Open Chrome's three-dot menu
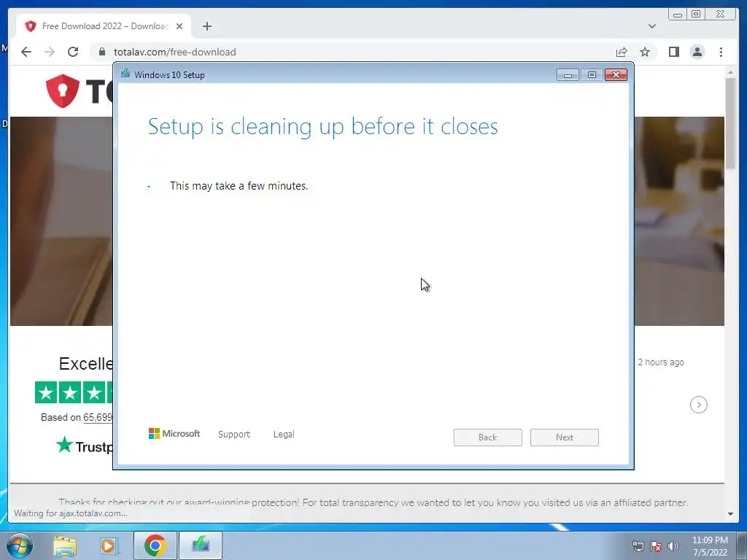 721,52
